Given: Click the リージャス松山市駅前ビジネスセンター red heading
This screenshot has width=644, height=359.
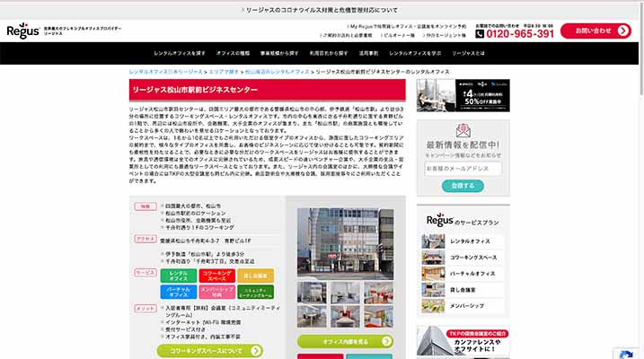Looking at the screenshot, I should coord(268,90).
